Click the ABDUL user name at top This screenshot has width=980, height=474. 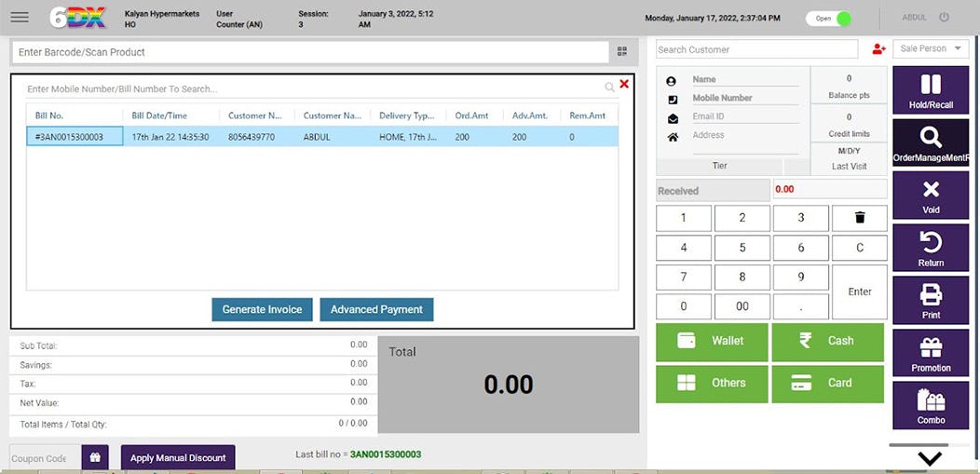[x=915, y=18]
